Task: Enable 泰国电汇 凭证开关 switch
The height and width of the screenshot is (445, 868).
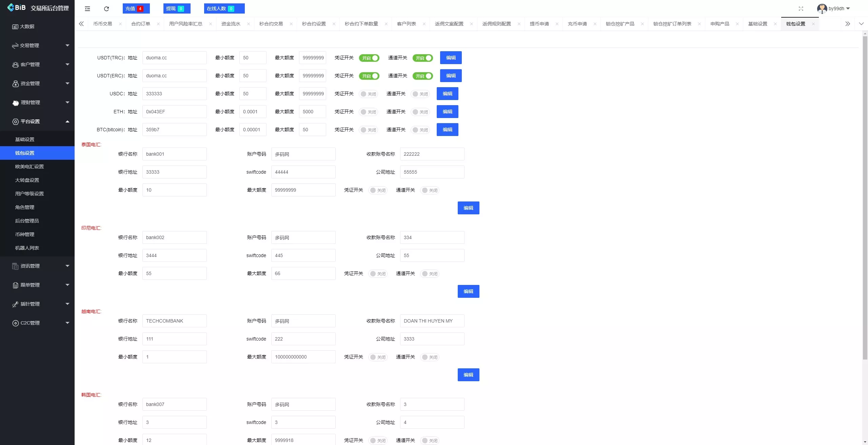Action: click(378, 190)
